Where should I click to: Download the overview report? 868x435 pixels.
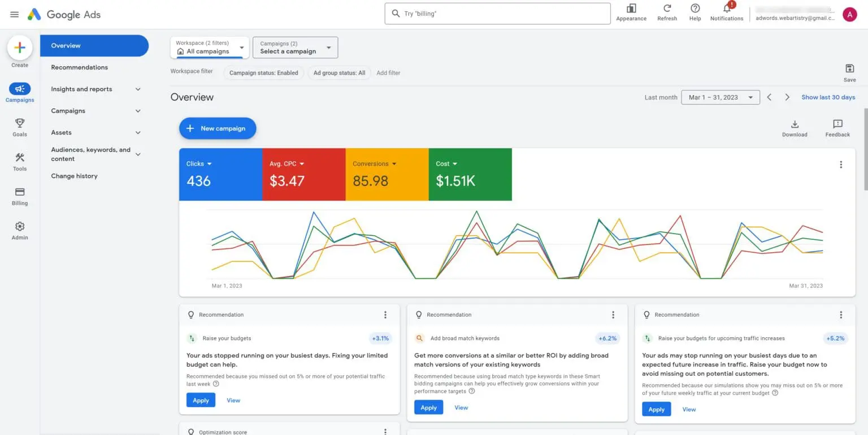point(795,127)
